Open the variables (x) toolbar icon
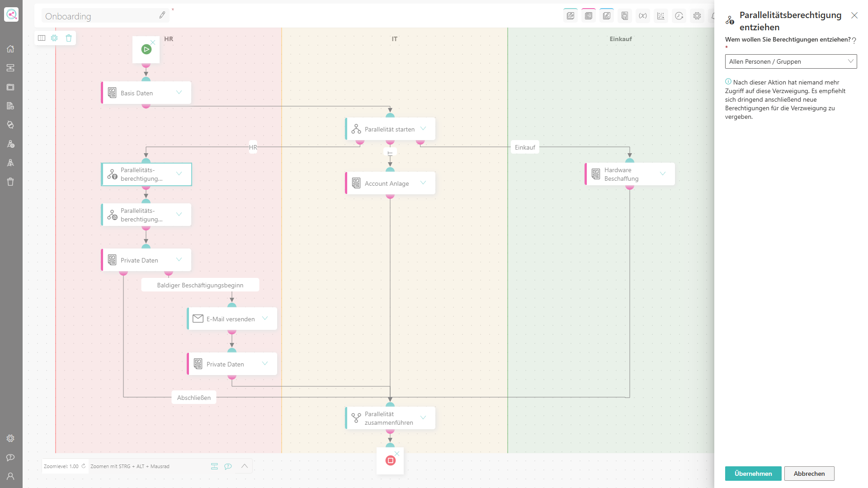 642,16
